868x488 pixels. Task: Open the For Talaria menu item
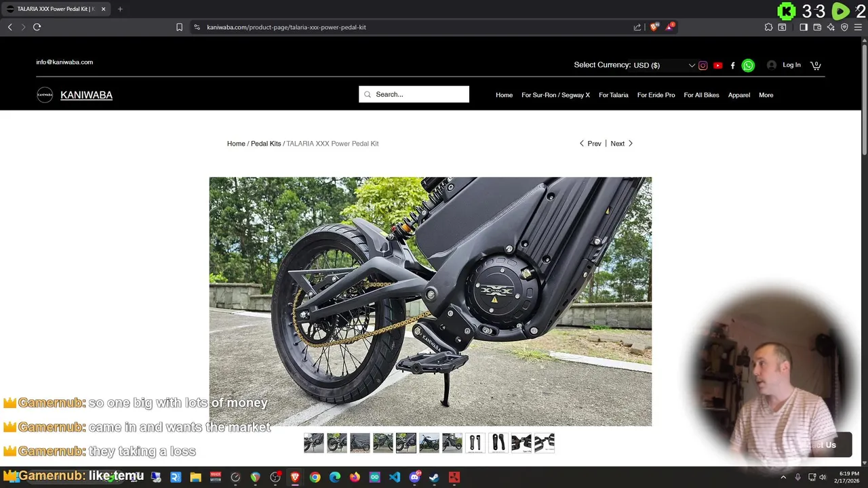tap(614, 95)
